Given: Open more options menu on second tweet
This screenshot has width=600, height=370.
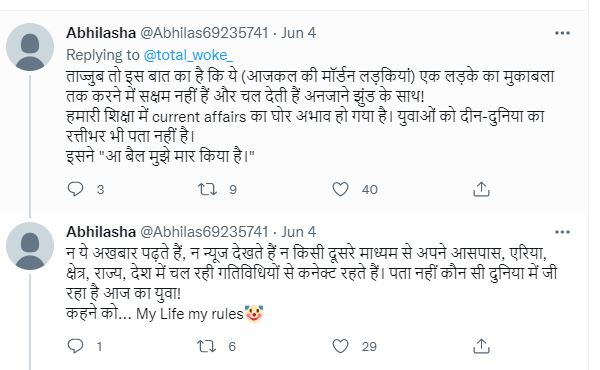Looking at the screenshot, I should tap(562, 232).
